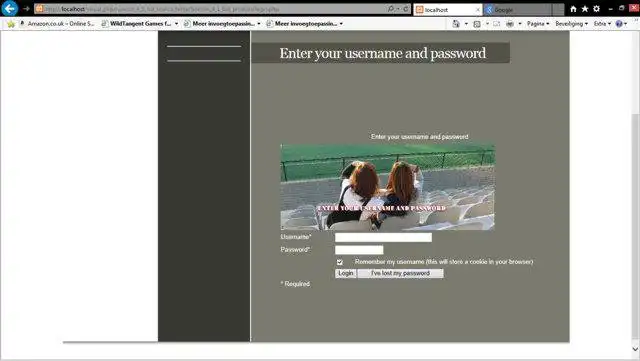Open the settings gear icon
The width and height of the screenshot is (640, 361).
tap(596, 9)
